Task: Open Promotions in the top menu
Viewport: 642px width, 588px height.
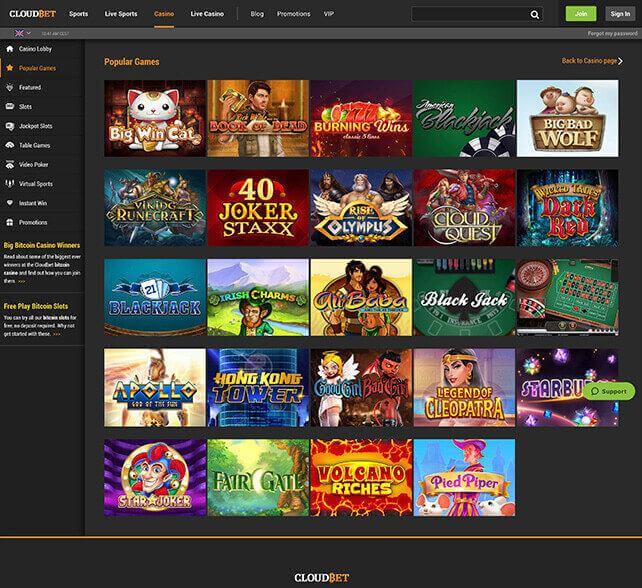Action: tap(294, 14)
